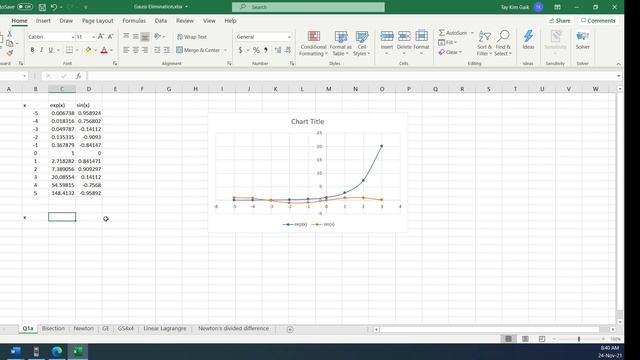Image resolution: width=640 pixels, height=360 pixels.
Task: Center-align cell text
Action: (136, 50)
